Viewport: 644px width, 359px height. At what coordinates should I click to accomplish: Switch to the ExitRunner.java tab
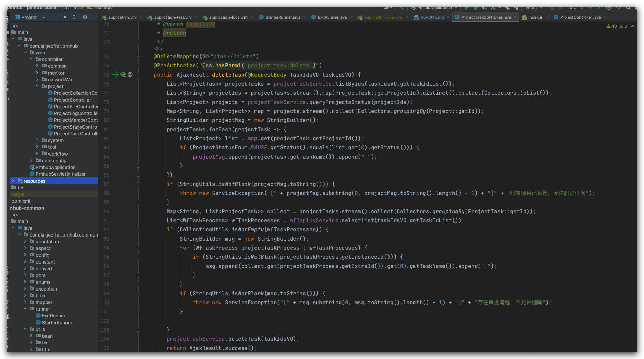click(x=332, y=17)
